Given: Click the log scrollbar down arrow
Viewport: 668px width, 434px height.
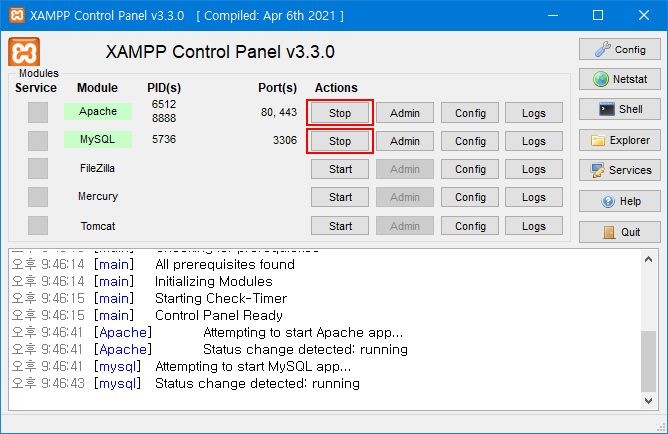Looking at the screenshot, I should click(648, 400).
